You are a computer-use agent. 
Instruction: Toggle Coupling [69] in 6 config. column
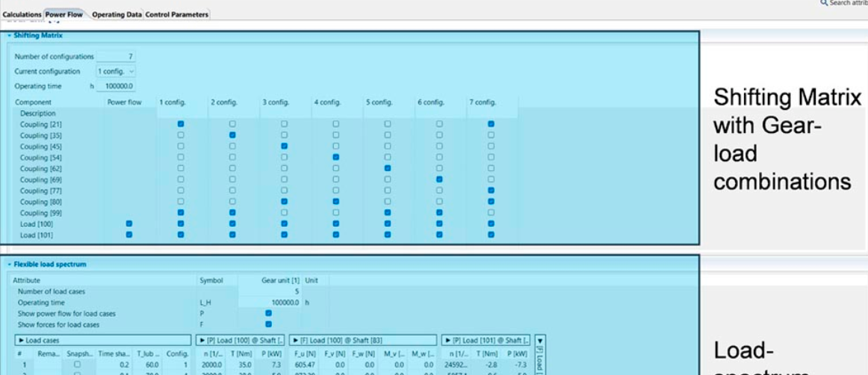439,180
